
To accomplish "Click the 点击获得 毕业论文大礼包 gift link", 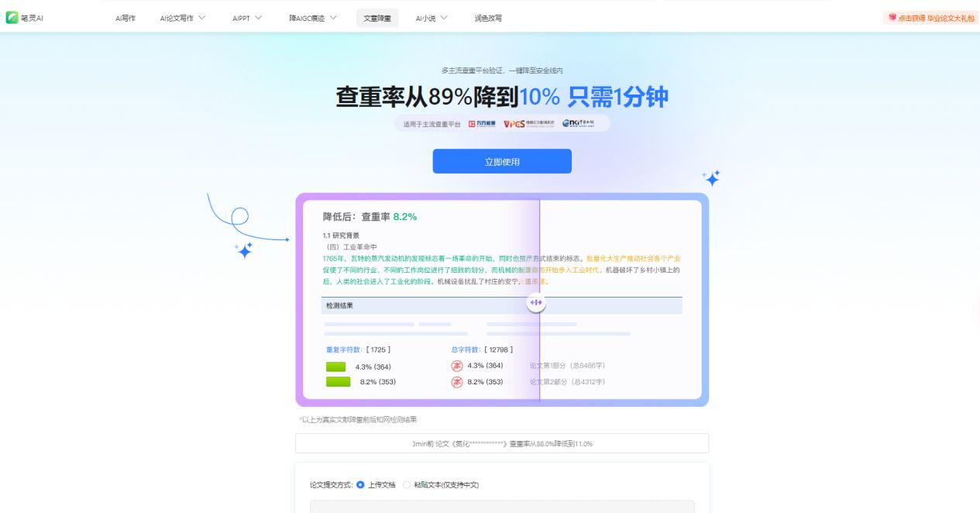I will point(930,18).
